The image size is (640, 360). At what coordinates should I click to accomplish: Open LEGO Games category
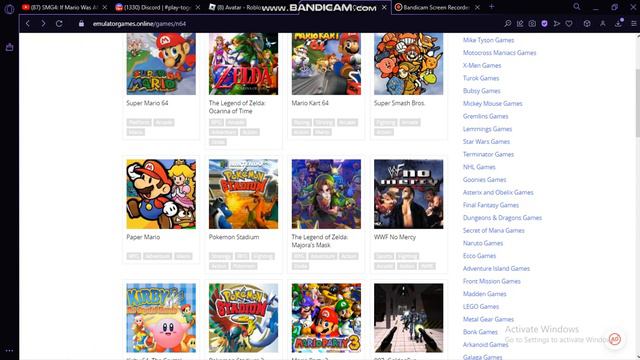481,306
